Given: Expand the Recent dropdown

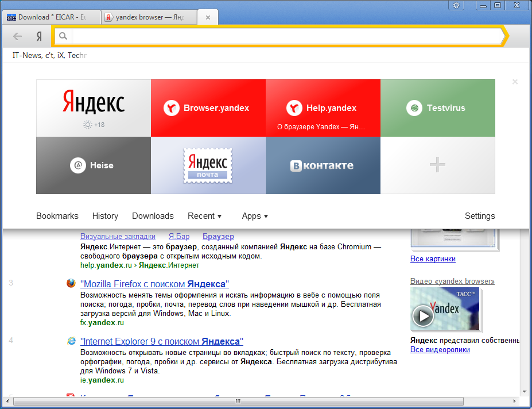Looking at the screenshot, I should point(204,216).
